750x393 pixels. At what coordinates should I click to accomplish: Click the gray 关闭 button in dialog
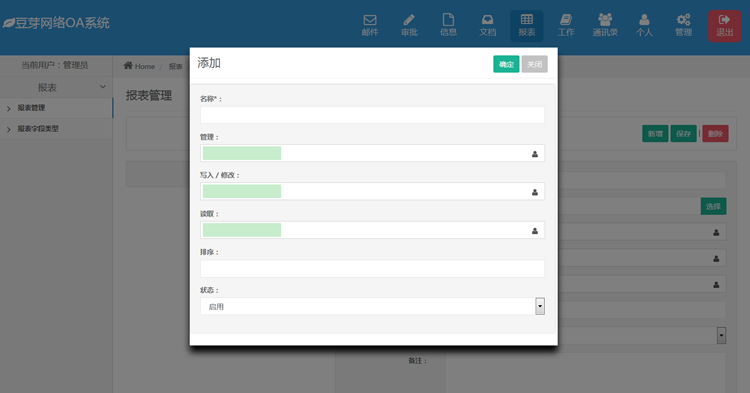pyautogui.click(x=534, y=64)
